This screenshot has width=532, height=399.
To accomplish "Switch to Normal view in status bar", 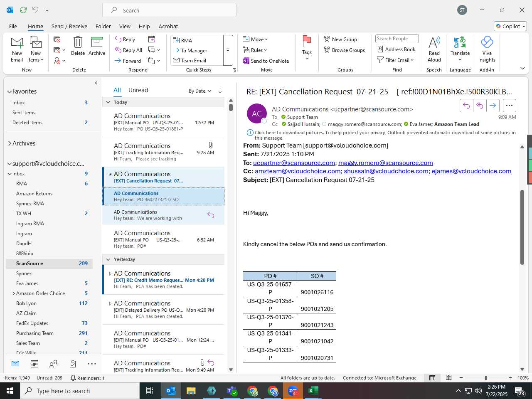I will [x=432, y=378].
